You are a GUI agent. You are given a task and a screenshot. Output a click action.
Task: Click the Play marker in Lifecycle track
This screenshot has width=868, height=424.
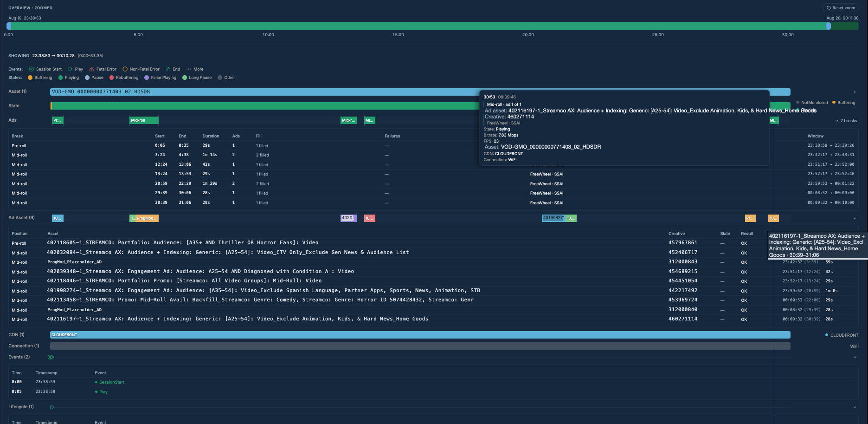pos(52,407)
